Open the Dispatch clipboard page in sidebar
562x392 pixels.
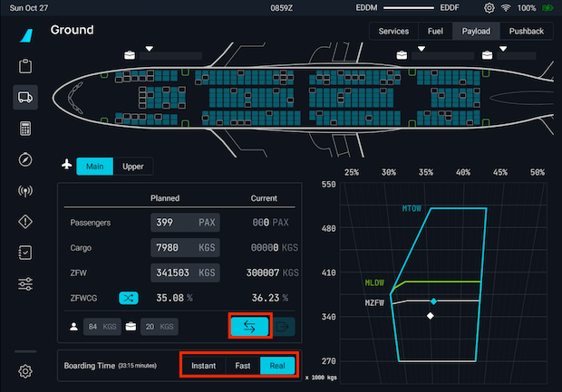[x=25, y=66]
